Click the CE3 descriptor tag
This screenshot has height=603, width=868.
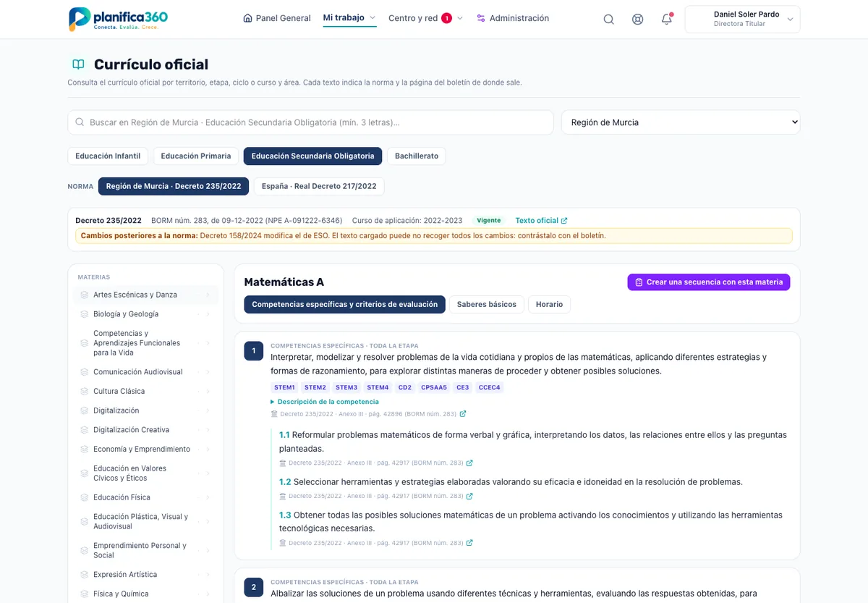coord(463,387)
